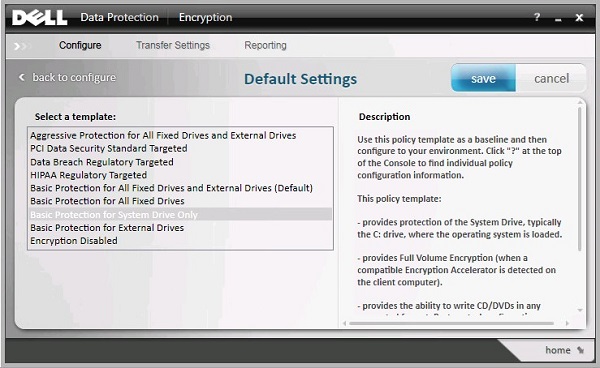
Task: Expand the double-chevron navigation arrows
Action: (x=20, y=46)
